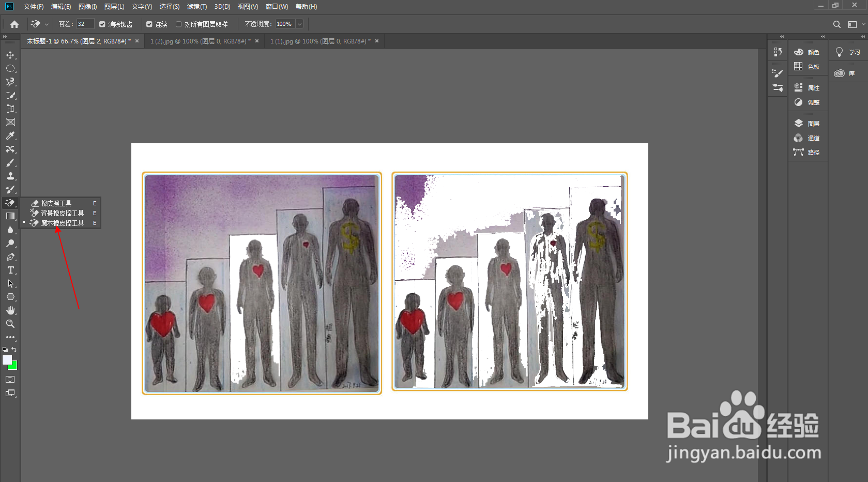Select the Patch healing tool
Screen dimensions: 868x482
click(x=10, y=149)
